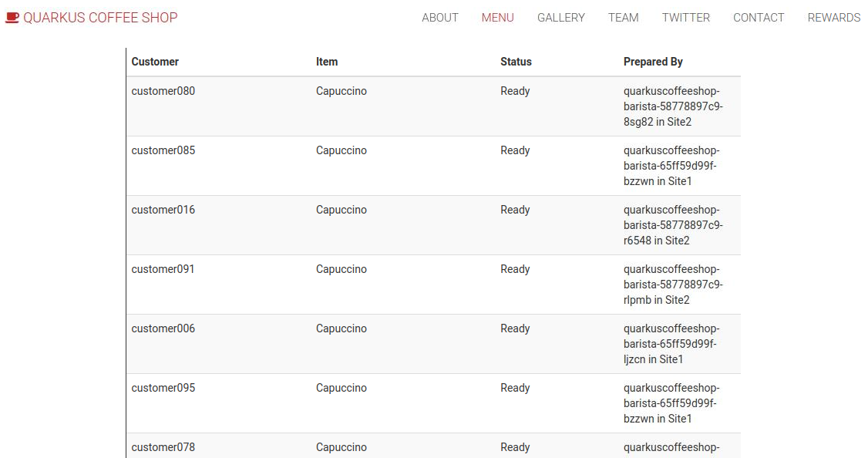Click the Ready status for customer091

point(515,269)
